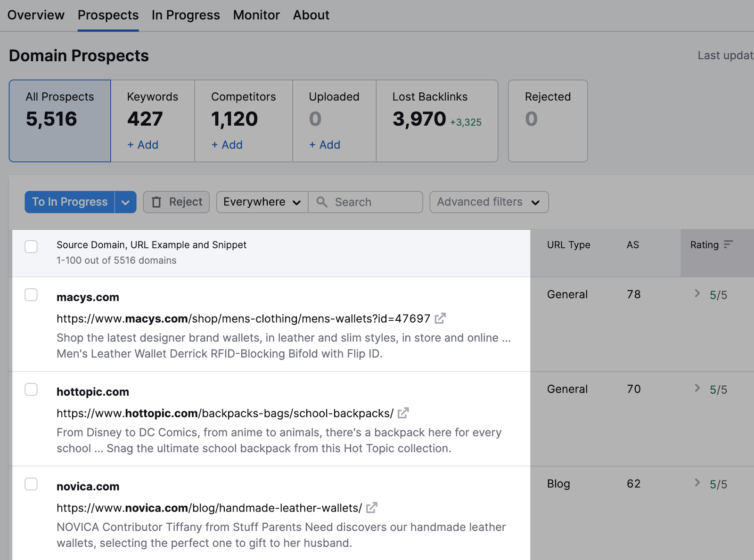Click the sort icon next to Rating header

point(729,244)
